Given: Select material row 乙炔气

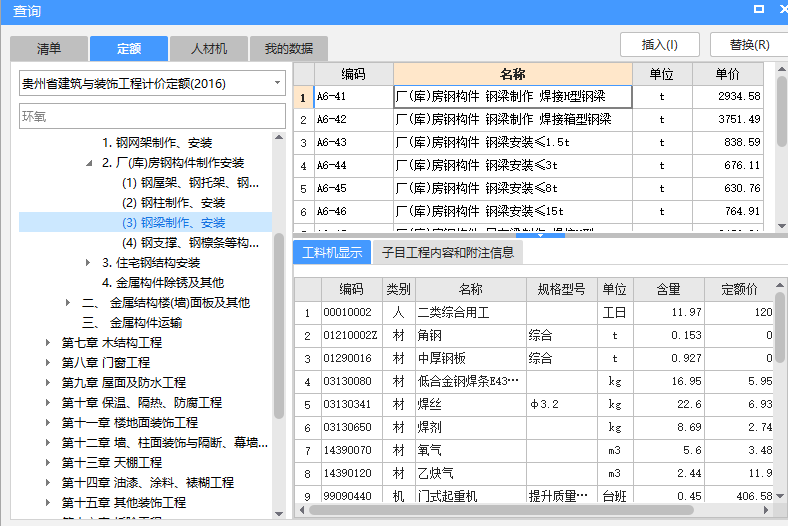Looking at the screenshot, I should [x=534, y=473].
